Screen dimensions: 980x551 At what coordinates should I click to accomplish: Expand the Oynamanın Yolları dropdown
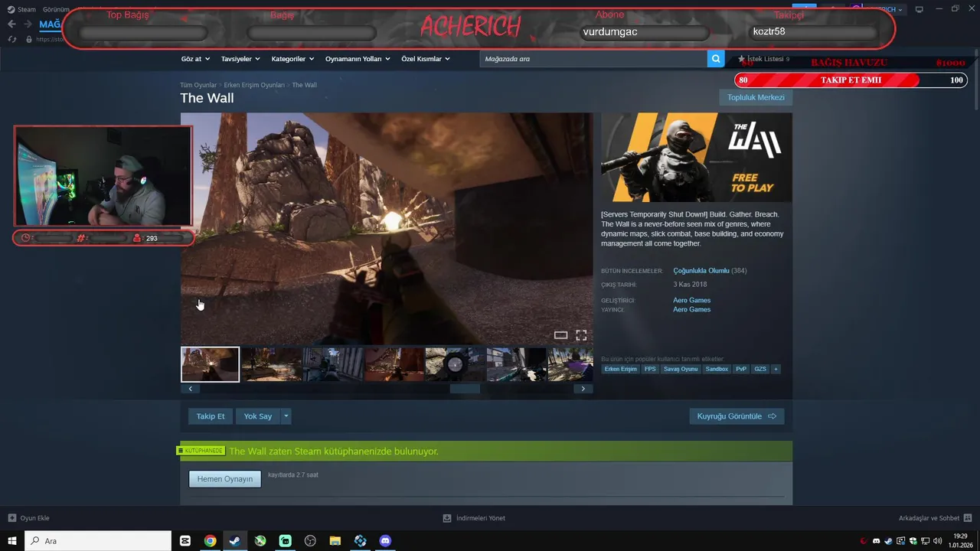(358, 59)
